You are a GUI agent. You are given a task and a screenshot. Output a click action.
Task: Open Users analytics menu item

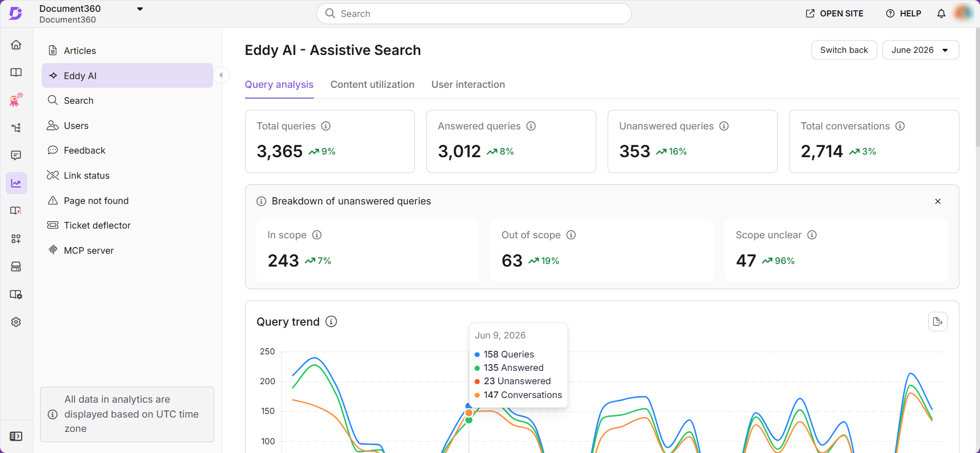pyautogui.click(x=127, y=126)
